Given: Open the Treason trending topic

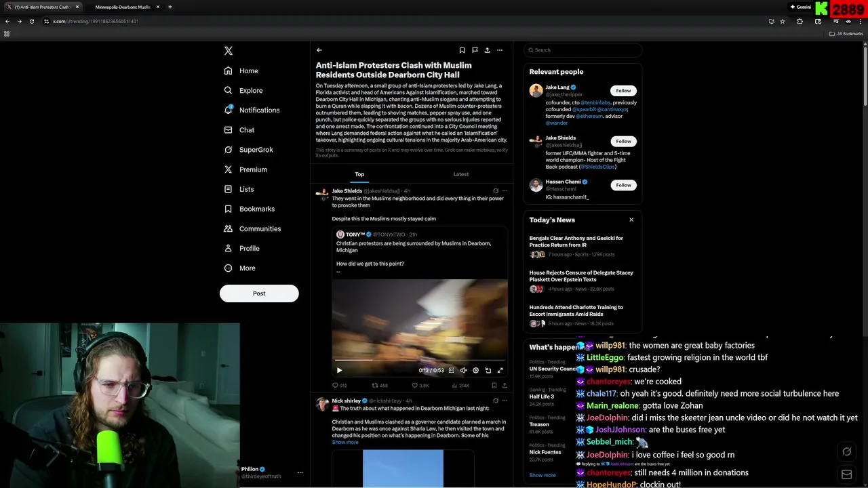Looking at the screenshot, I should click(x=539, y=424).
